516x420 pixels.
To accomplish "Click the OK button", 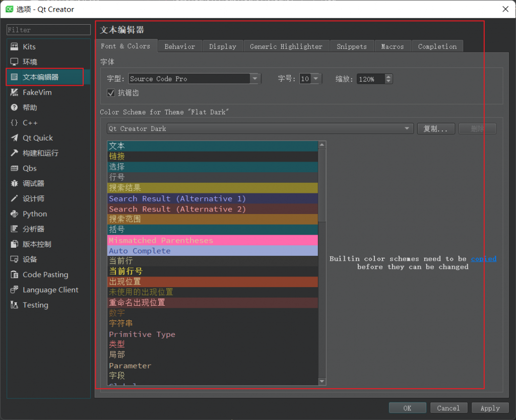I will click(x=407, y=408).
